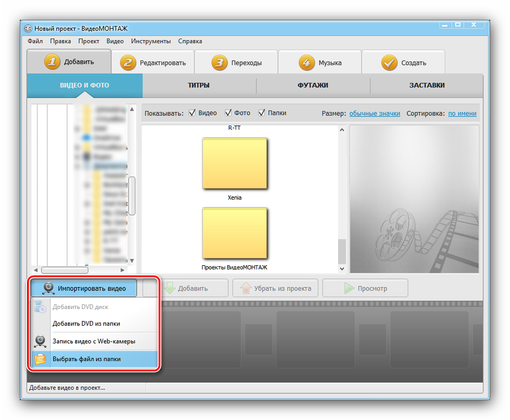Select the number 3 badge for Переходы
510x420 pixels.
[220, 62]
